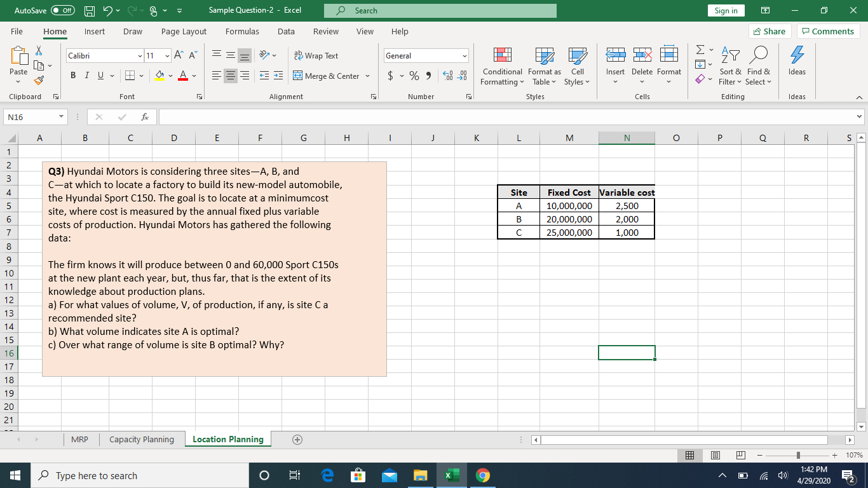Open Conditional Formatting options
Screen dimensions: 868x488
(501, 67)
